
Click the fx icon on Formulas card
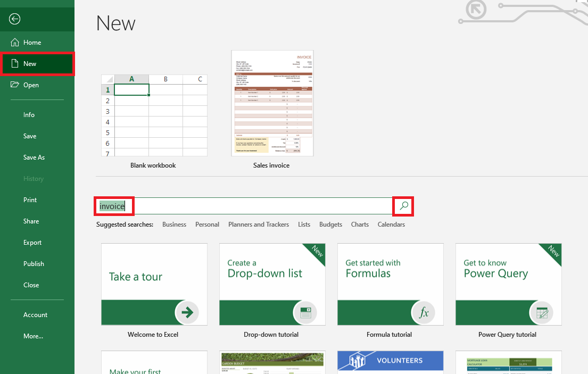pos(424,312)
